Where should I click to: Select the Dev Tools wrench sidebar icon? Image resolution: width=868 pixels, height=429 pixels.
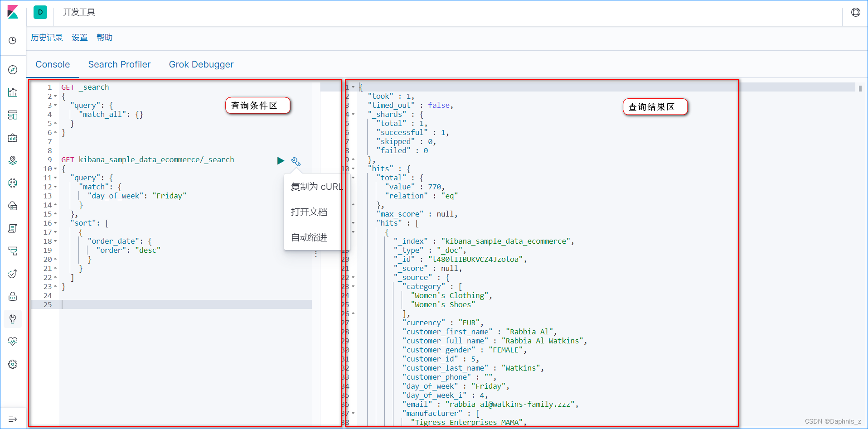click(x=13, y=319)
